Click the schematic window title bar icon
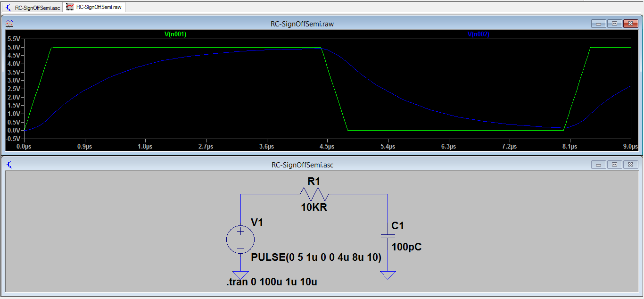This screenshot has height=299, width=644. coord(9,165)
